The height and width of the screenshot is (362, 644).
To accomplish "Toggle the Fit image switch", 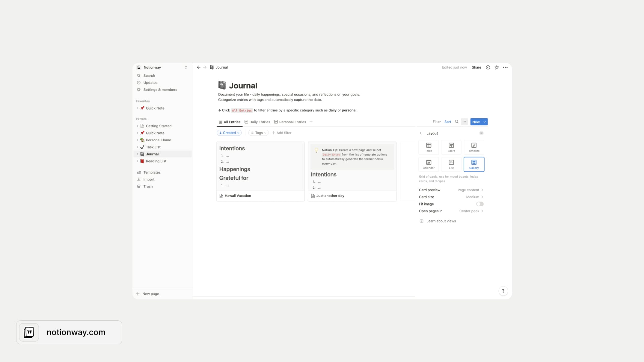I will pos(479,204).
